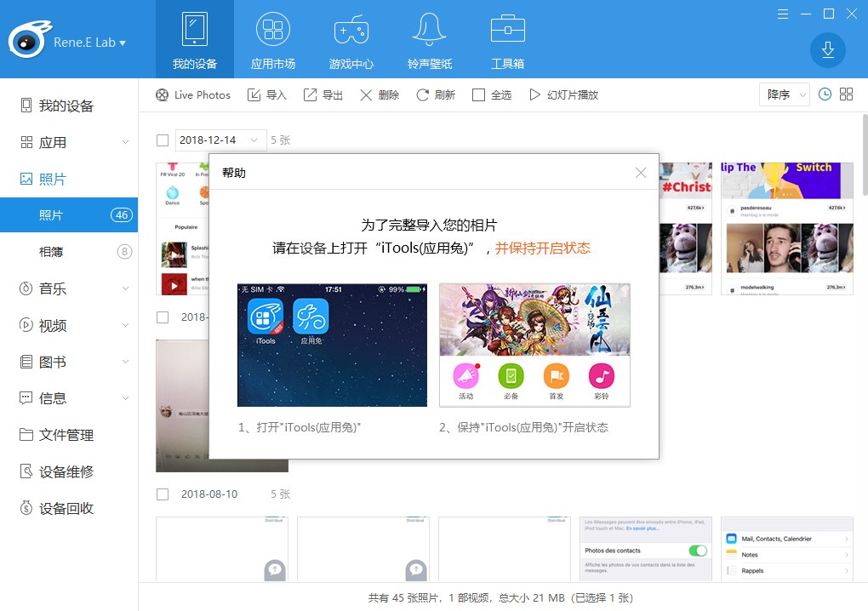Click the Live Photos toolbar button
The width and height of the screenshot is (868, 611).
192,94
